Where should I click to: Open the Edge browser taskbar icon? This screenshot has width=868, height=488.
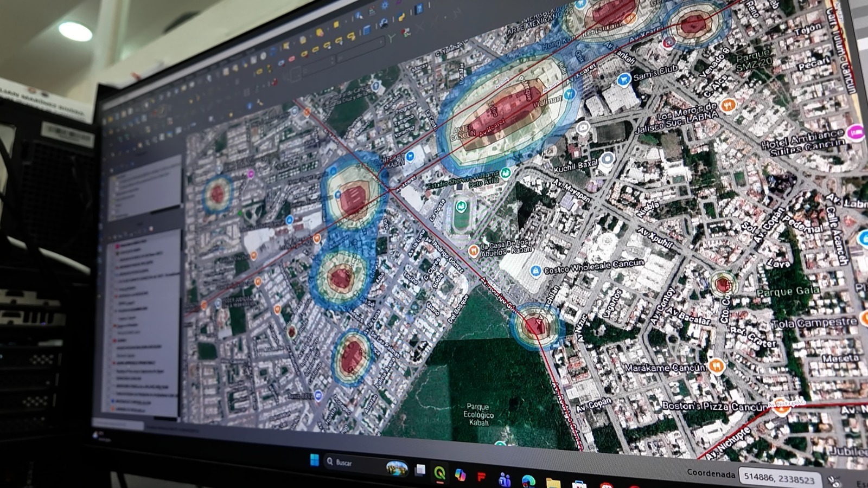point(528,481)
